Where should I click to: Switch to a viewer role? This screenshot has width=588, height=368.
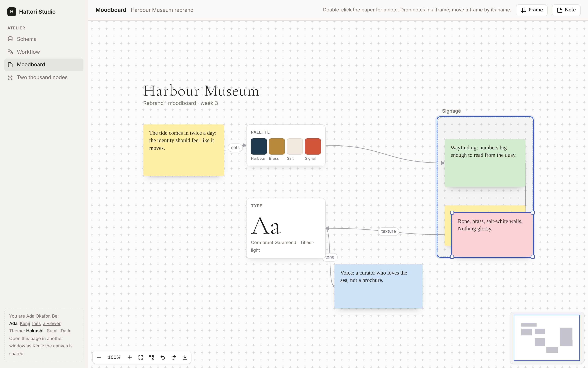(52, 323)
